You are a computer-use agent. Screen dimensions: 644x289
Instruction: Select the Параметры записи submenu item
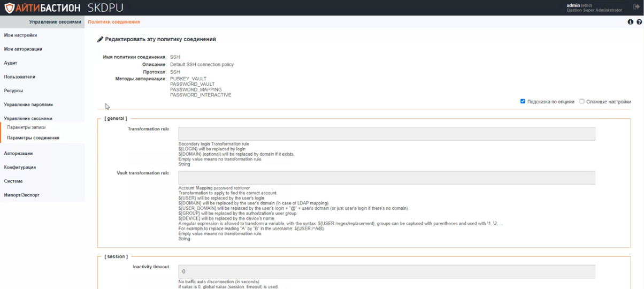[x=26, y=128]
